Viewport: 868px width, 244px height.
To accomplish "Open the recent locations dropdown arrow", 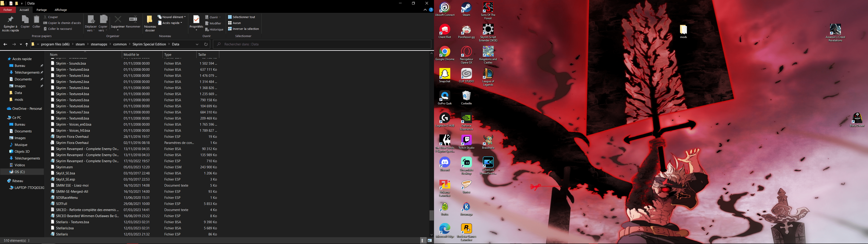I will (21, 45).
